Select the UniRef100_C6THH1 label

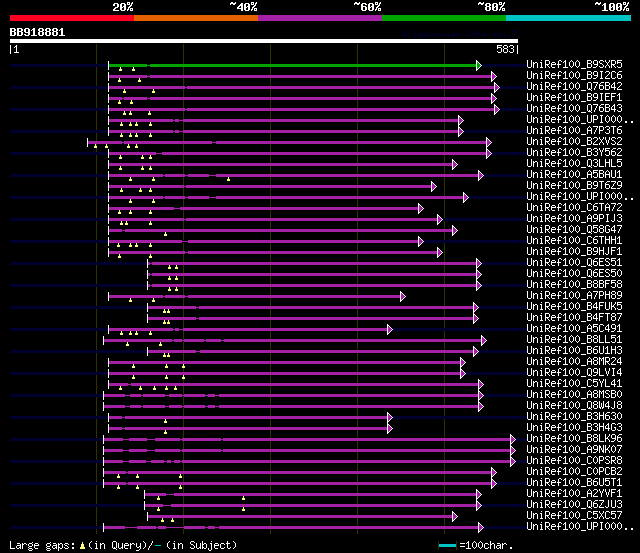coord(574,241)
